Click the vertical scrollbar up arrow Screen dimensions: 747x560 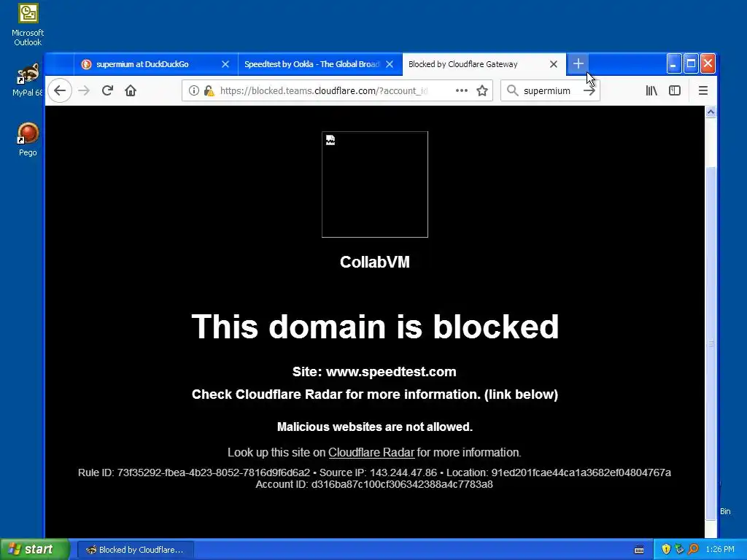coord(711,112)
